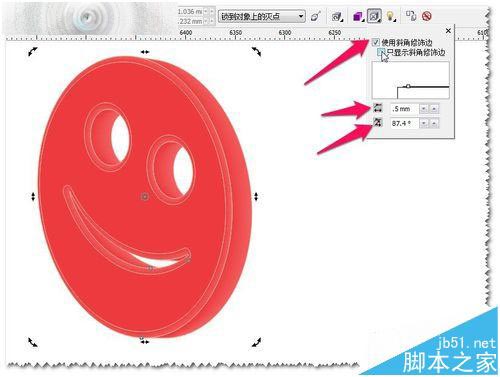This screenshot has width=500, height=377.
Task: Click the top-left rotation handle of the selection
Action: click(x=33, y=51)
